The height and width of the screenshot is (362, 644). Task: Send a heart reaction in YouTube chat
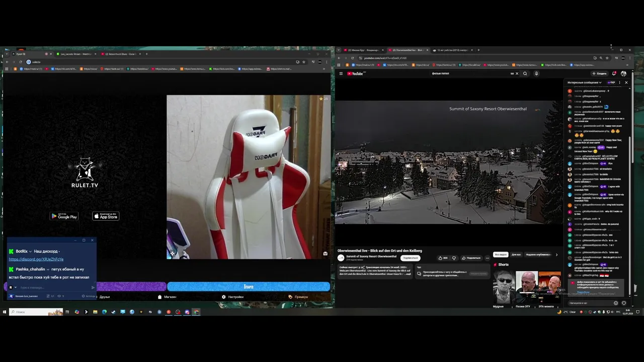click(x=624, y=303)
